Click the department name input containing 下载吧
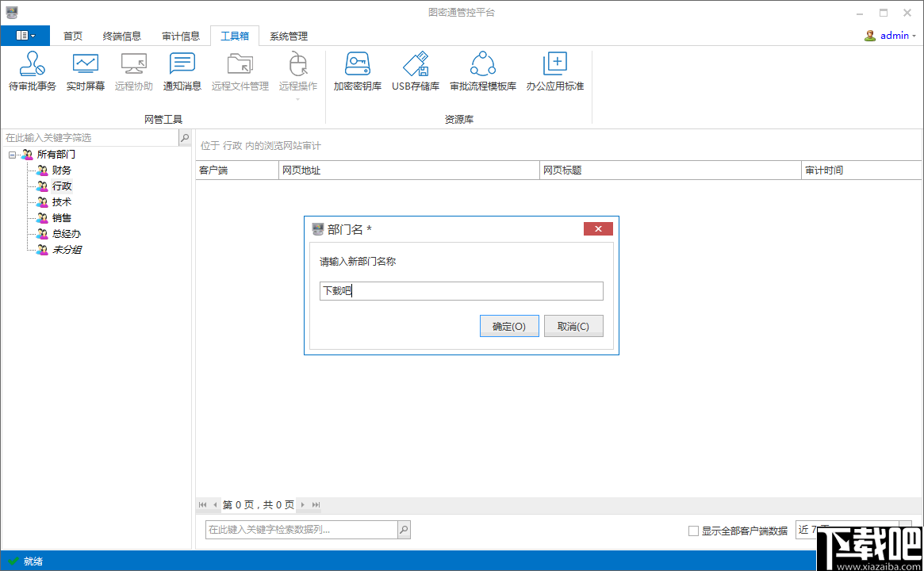 (462, 290)
